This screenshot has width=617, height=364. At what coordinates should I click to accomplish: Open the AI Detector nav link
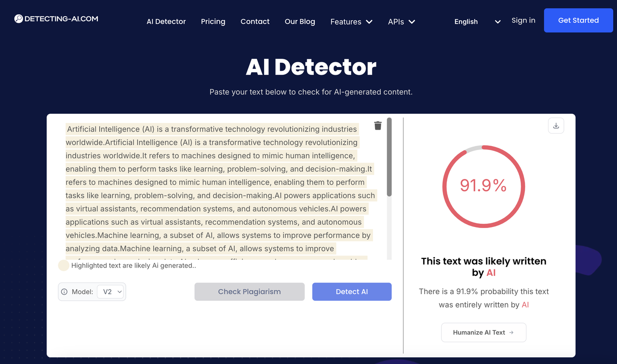tap(166, 22)
